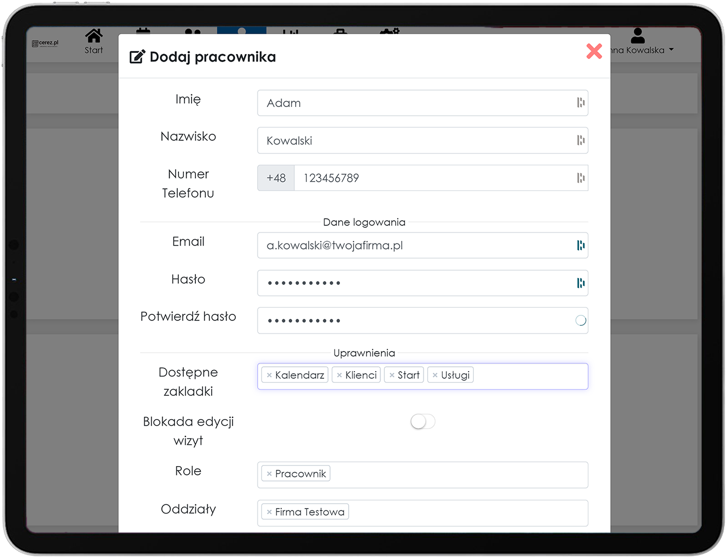The image size is (728, 560).
Task: Click the cerez.pl logo
Action: tap(45, 43)
